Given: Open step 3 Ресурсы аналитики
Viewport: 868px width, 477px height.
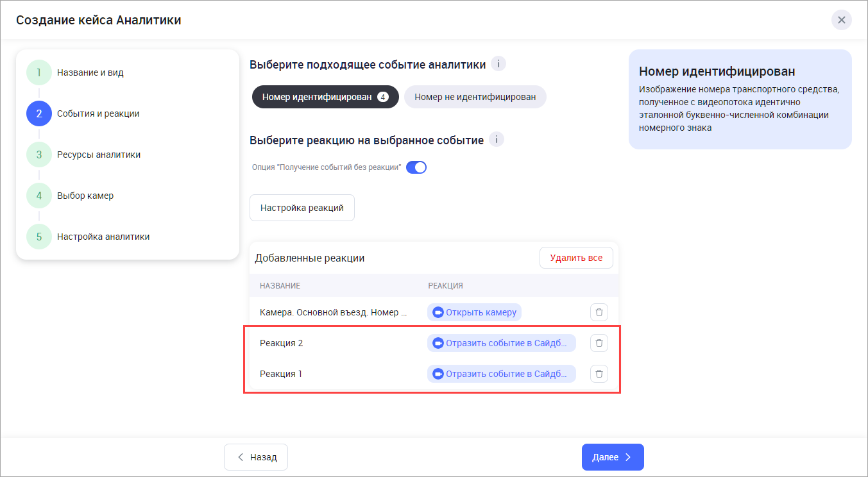Looking at the screenshot, I should pyautogui.click(x=98, y=155).
